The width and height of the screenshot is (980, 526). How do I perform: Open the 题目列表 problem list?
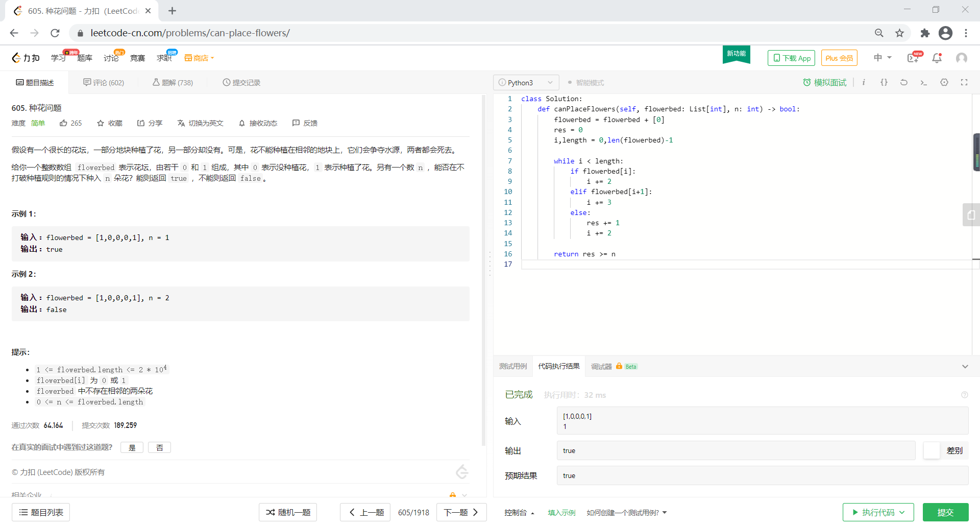41,512
